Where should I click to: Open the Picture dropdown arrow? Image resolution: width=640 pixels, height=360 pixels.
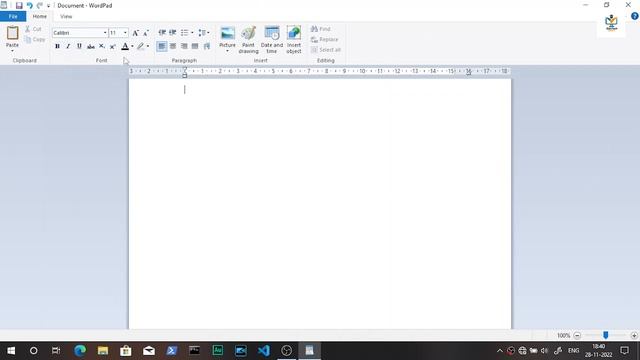click(227, 51)
